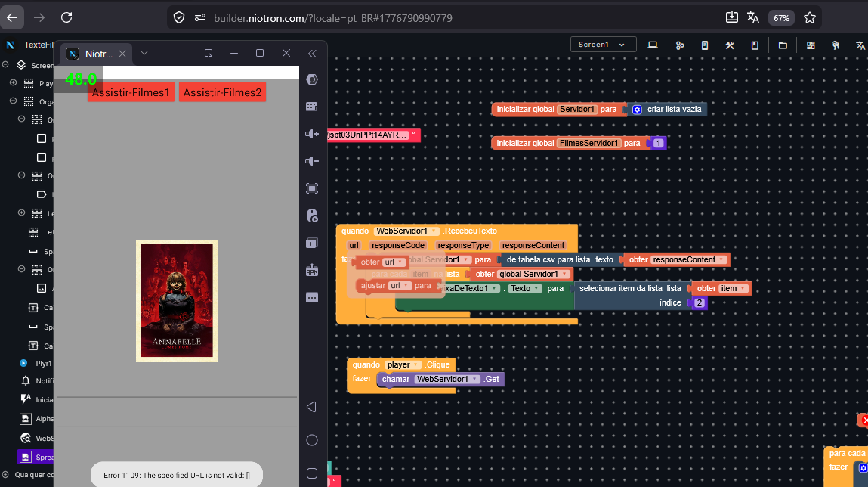
Task: Click the browser address bar URL
Action: click(332, 18)
